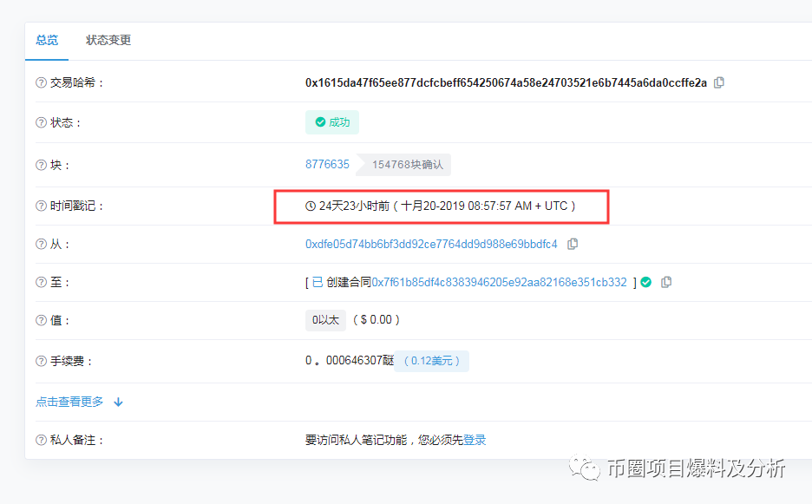
Task: Click the 私人备注 label
Action: pos(76,441)
